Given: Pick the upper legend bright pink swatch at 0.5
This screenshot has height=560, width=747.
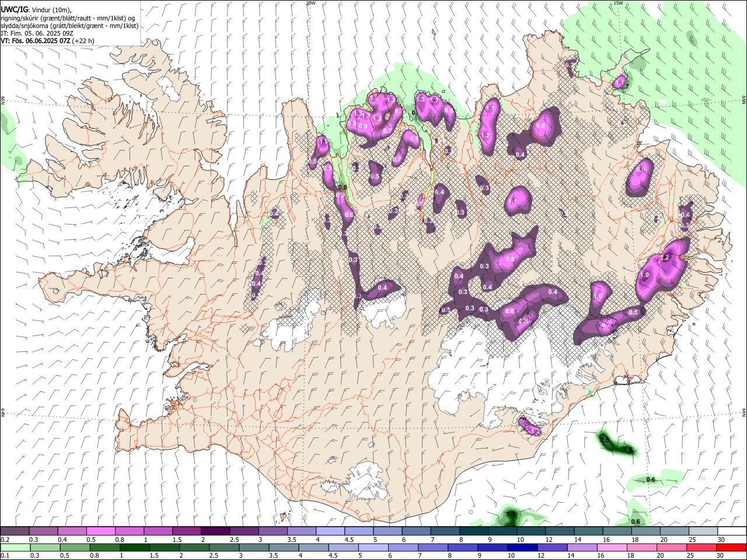Looking at the screenshot, I should (x=100, y=531).
